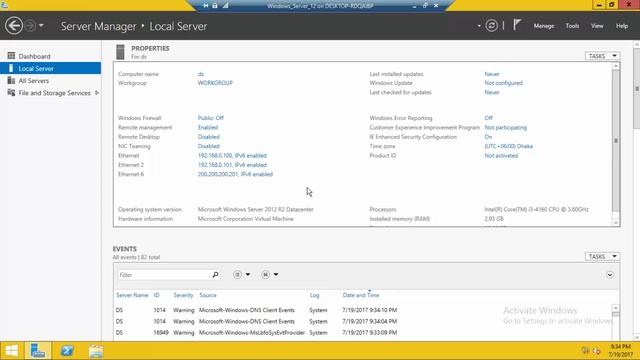Open the navigation history dropdown arrow
Screen dimensions: 640x360
(41, 26)
